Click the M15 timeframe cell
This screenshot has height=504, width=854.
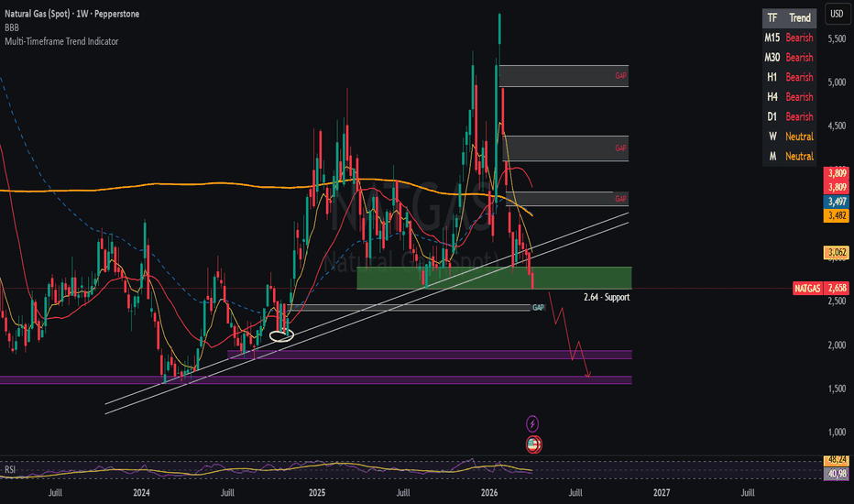click(x=772, y=38)
